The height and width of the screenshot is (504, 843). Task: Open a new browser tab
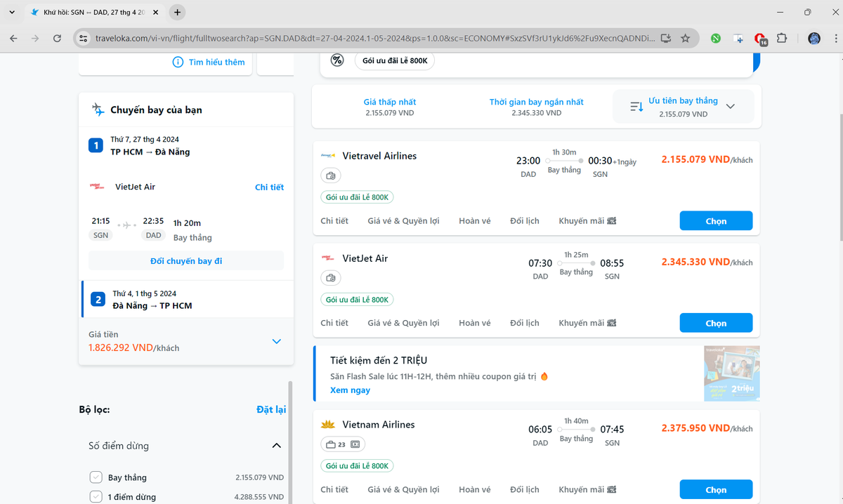click(x=178, y=12)
